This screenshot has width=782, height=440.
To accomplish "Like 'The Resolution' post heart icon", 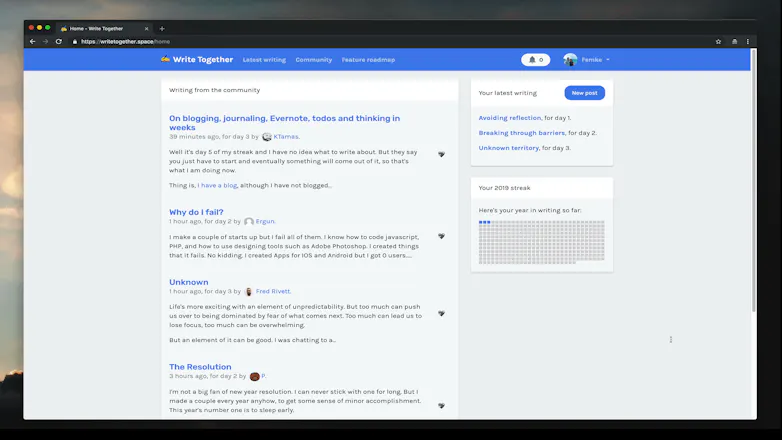I will coord(441,406).
